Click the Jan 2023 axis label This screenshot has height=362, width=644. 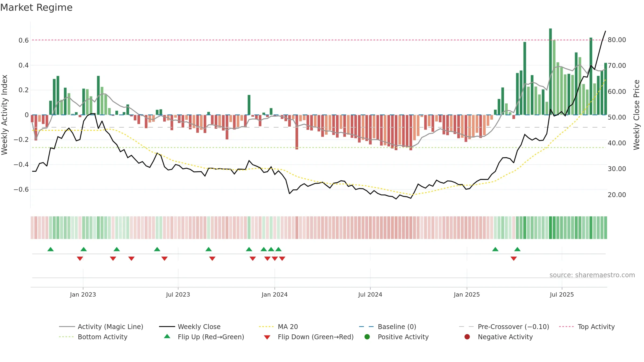pos(83,294)
